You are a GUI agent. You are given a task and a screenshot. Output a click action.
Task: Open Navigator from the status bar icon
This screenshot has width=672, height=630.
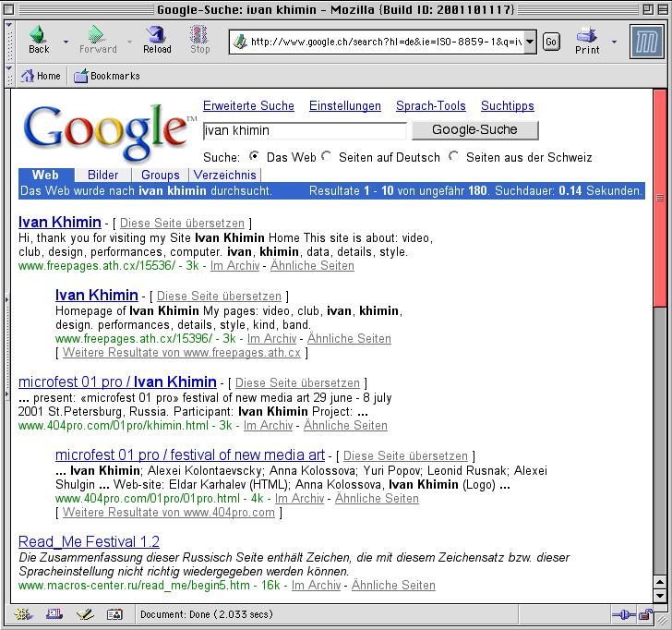[23, 614]
